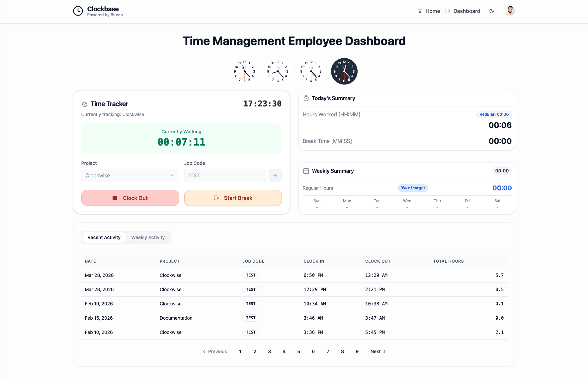588x378 pixels.
Task: Open the TEST job code field
Action: 225,175
